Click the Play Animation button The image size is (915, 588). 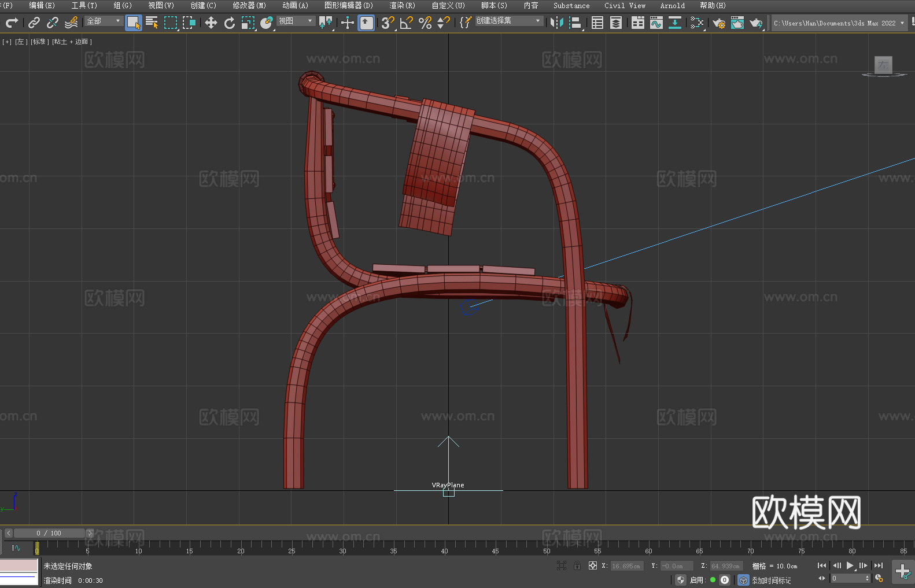(x=850, y=565)
